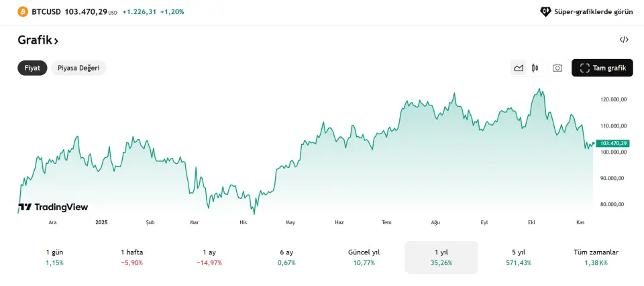
Task: Select the Fiyat toggle
Action: point(32,68)
